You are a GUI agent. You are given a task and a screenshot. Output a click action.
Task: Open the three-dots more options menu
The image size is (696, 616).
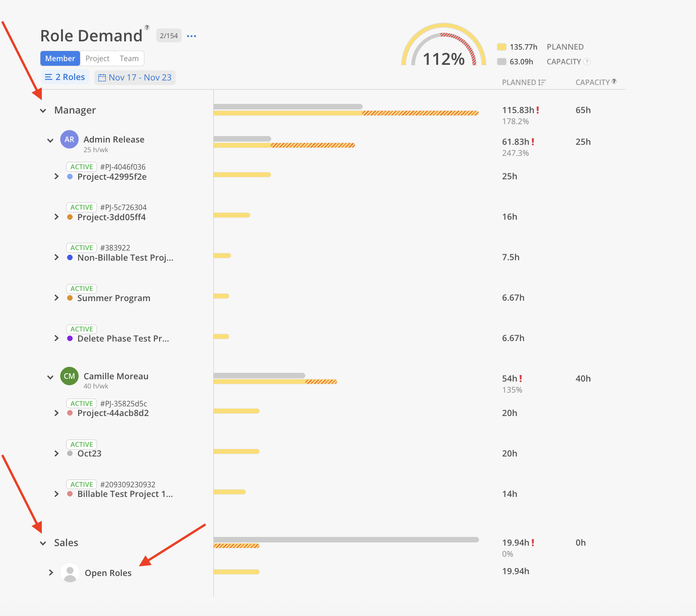tap(192, 36)
